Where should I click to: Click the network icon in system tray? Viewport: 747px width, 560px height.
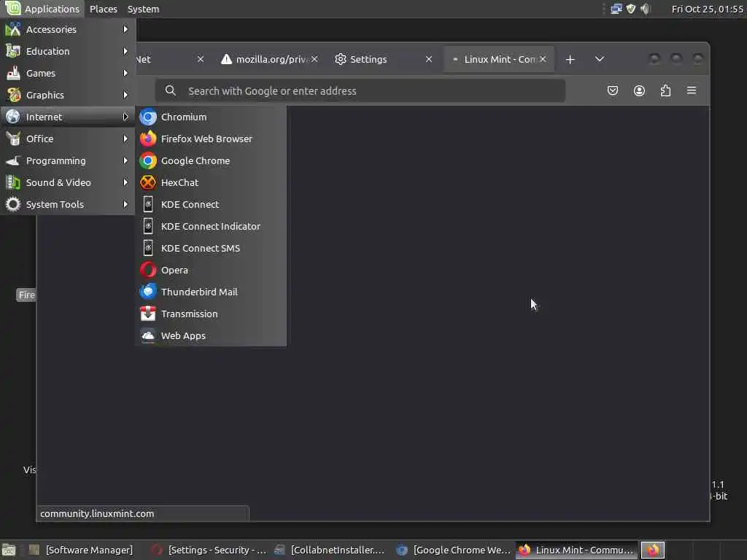click(616, 9)
